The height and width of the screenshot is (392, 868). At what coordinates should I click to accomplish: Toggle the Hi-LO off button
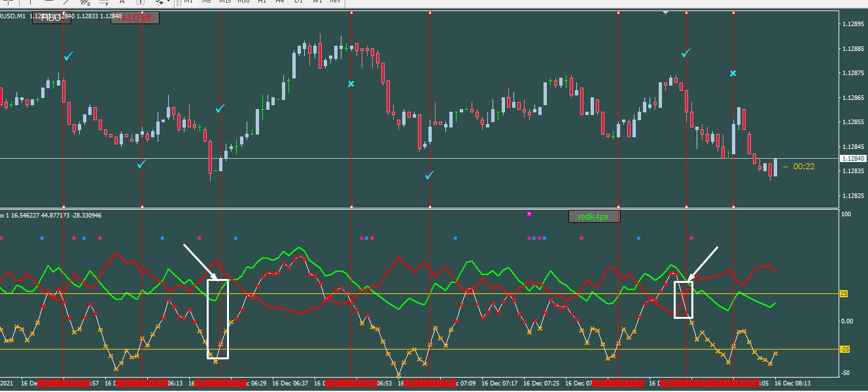click(x=135, y=18)
